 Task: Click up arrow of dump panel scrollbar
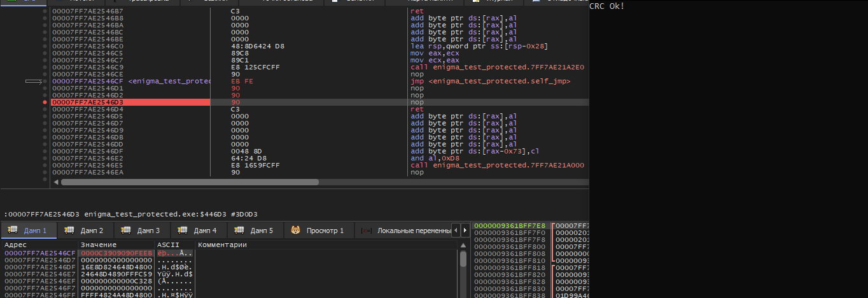463,245
